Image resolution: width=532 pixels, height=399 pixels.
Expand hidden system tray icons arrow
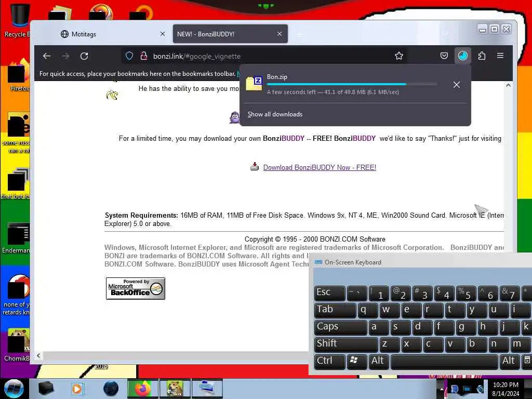coord(442,389)
